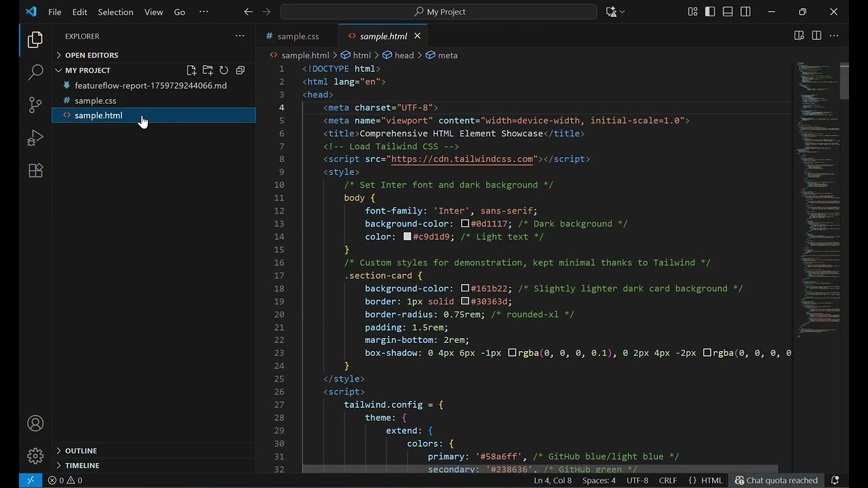Open color picker for #c9d1d9 swatch
The width and height of the screenshot is (868, 488).
(408, 237)
